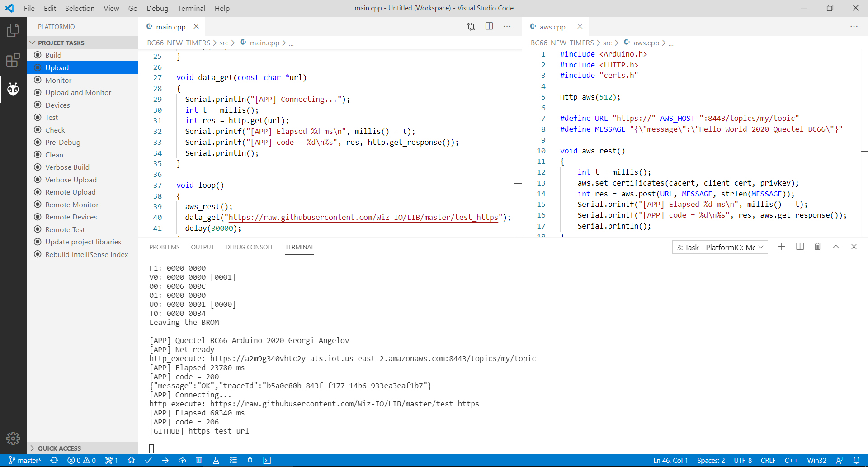Screen dimensions: 868x467
Task: Open more actions for main.cpp editor group
Action: click(x=507, y=26)
